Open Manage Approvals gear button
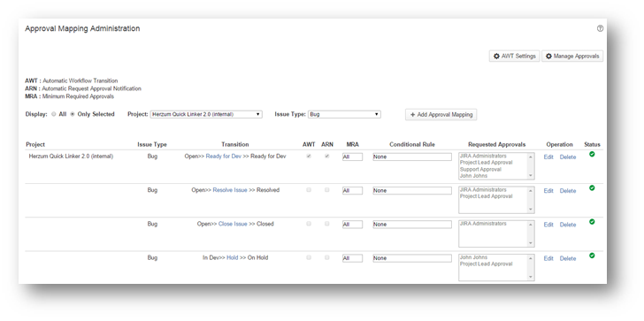This screenshot has height=321, width=644. (572, 57)
